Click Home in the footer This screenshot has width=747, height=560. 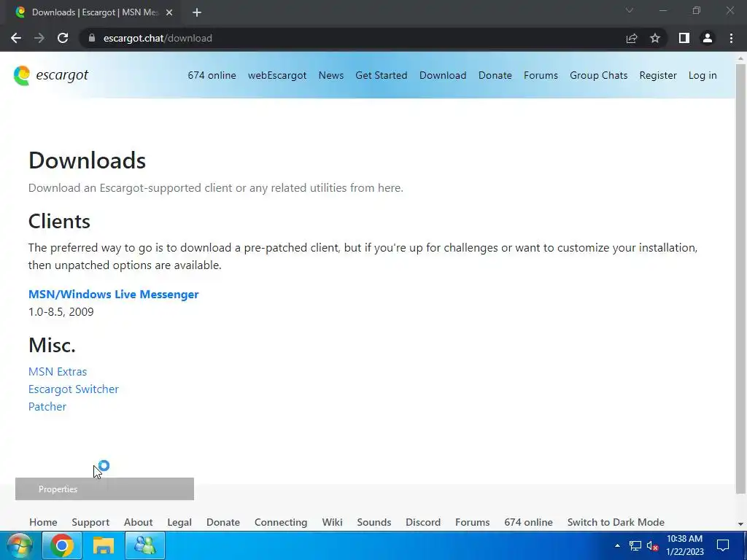[43, 522]
